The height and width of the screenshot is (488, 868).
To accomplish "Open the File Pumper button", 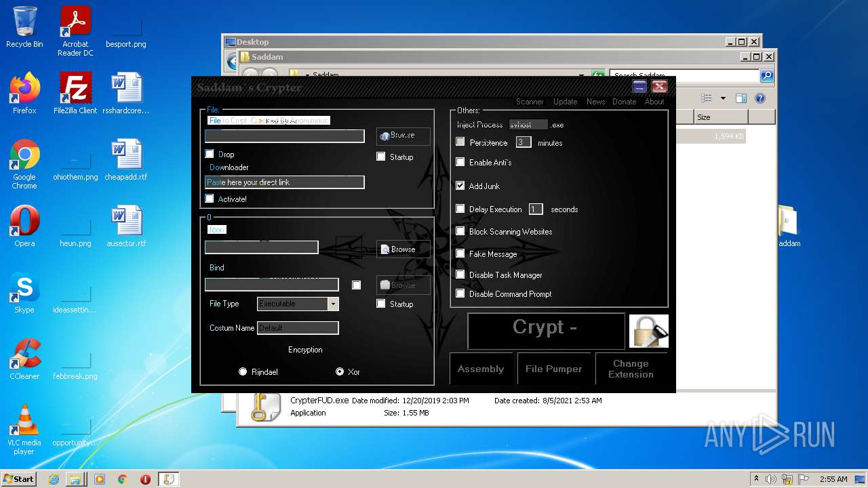I will (553, 369).
